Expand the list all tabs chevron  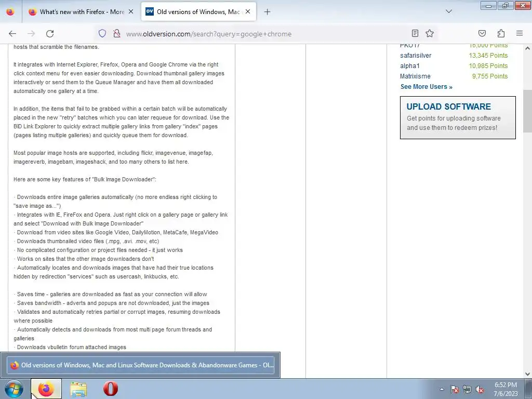[x=449, y=11]
